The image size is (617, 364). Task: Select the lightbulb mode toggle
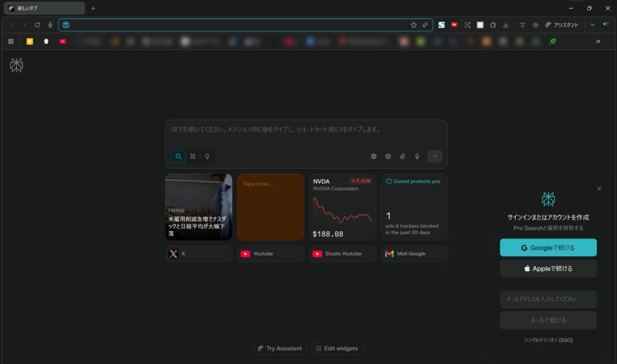(x=207, y=157)
